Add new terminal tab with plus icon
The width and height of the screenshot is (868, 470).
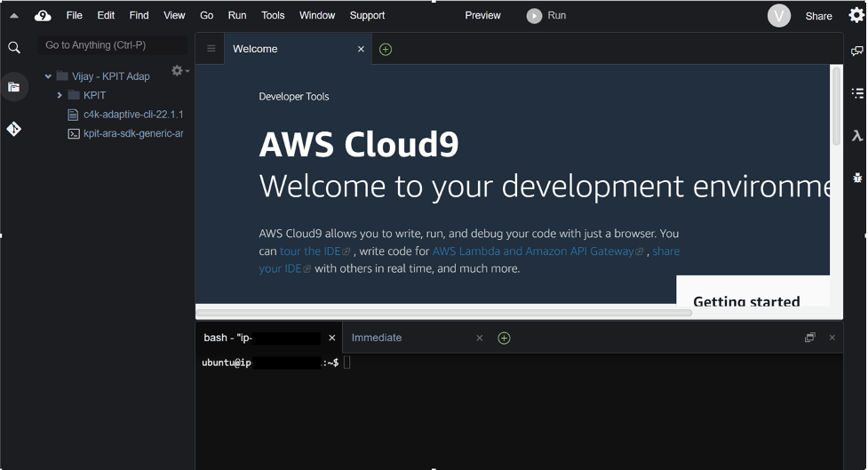pos(504,339)
